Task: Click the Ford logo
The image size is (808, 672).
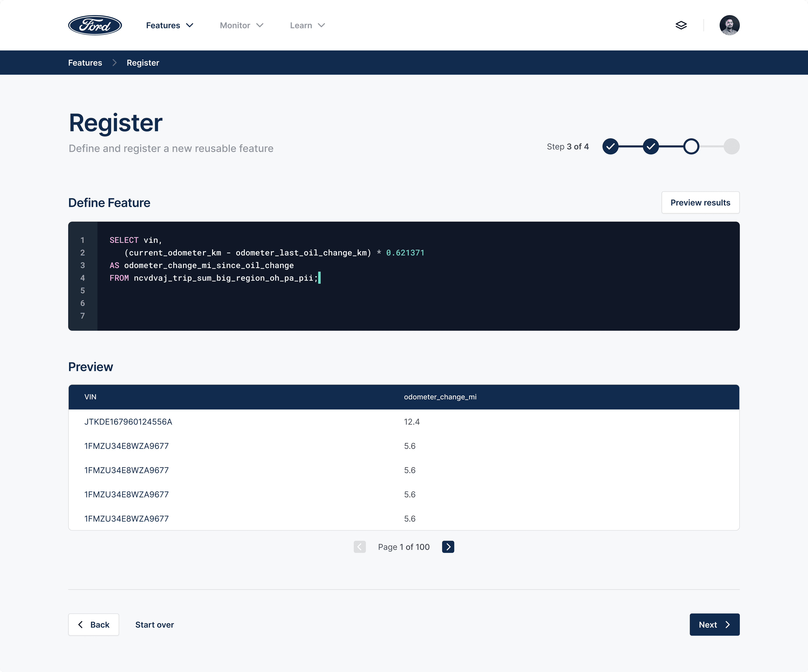Action: coord(95,25)
